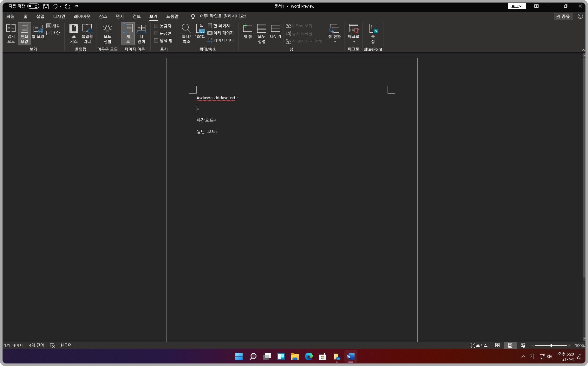Click the zoom in plus button
This screenshot has height=366, width=588.
pyautogui.click(x=570, y=345)
